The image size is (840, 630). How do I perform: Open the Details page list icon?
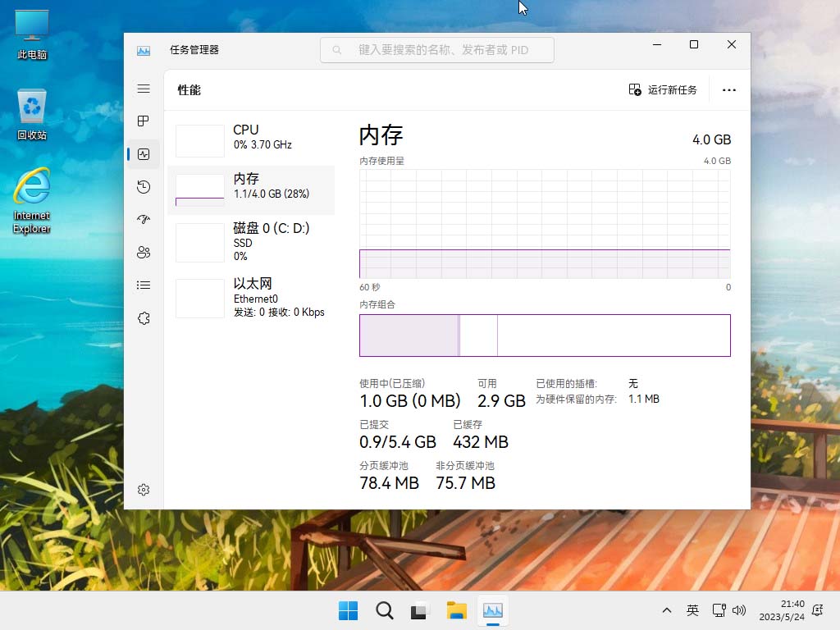coord(144,285)
